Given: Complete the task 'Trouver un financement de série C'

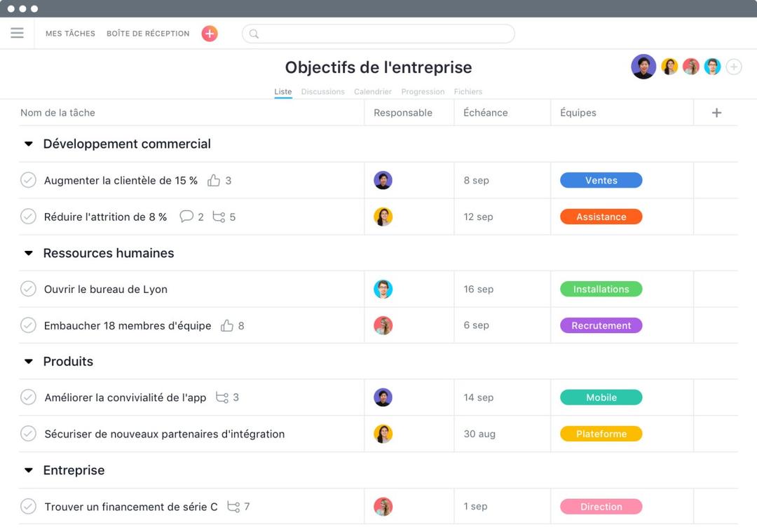Looking at the screenshot, I should [x=28, y=506].
